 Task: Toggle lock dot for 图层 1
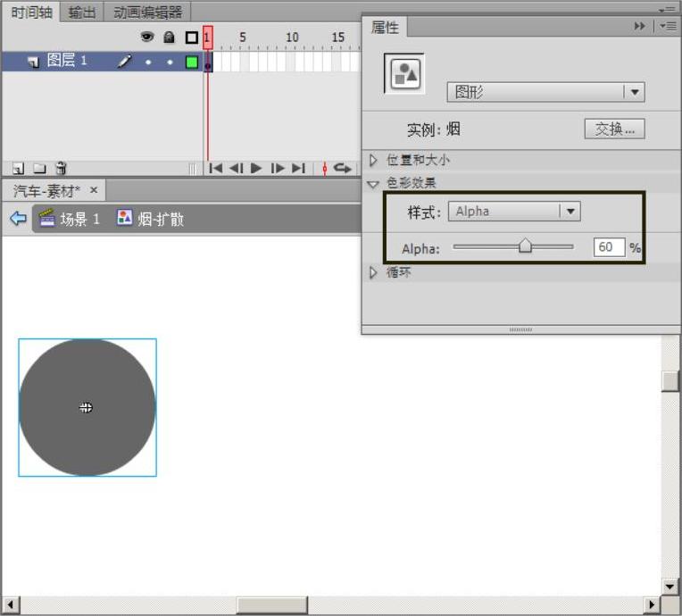tap(170, 62)
